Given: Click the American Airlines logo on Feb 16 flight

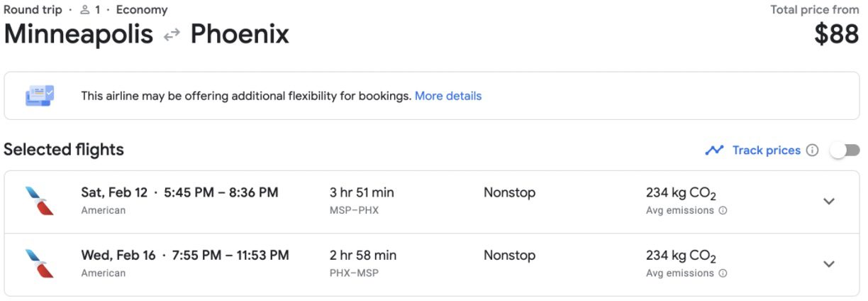Looking at the screenshot, I should pos(39,263).
